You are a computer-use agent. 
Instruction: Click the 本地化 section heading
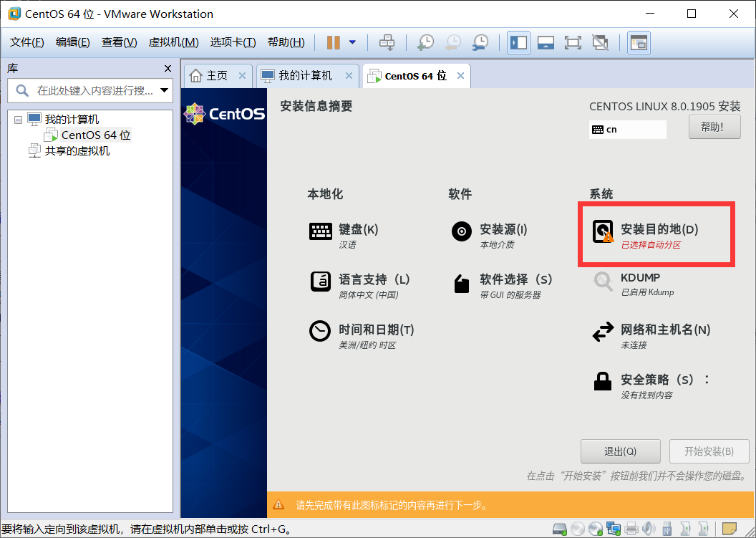[x=325, y=194]
